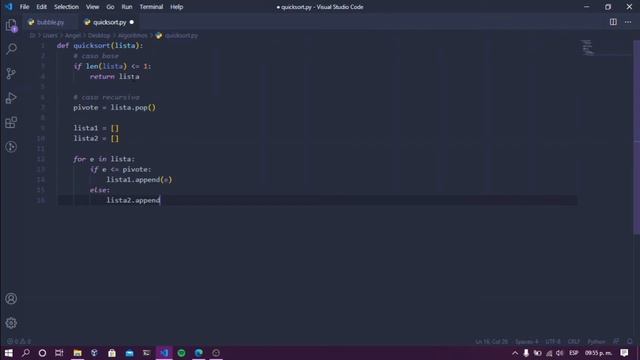
Task: Open Task View in taskbar
Action: tap(59, 353)
